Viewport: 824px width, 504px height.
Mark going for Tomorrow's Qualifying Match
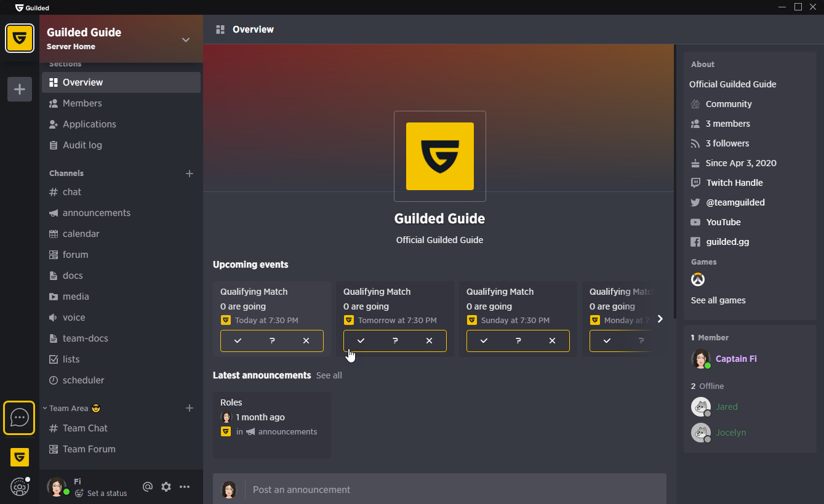(361, 341)
